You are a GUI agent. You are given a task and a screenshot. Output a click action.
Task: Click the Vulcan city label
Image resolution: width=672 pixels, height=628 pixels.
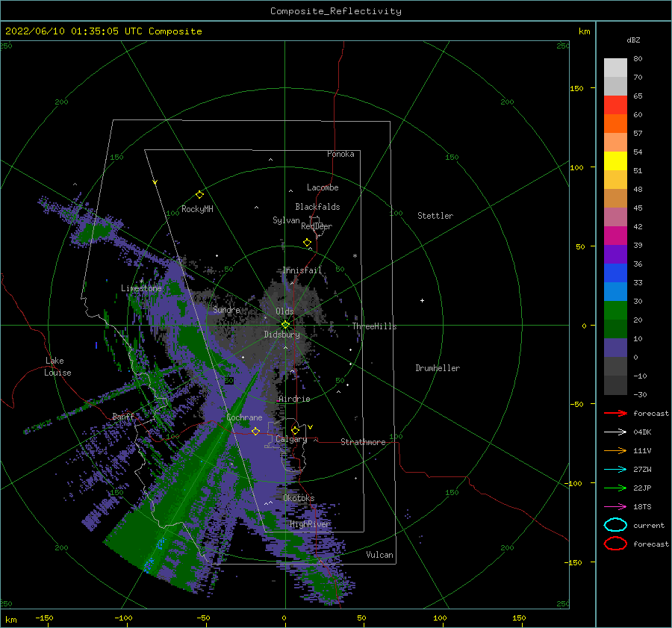380,555
